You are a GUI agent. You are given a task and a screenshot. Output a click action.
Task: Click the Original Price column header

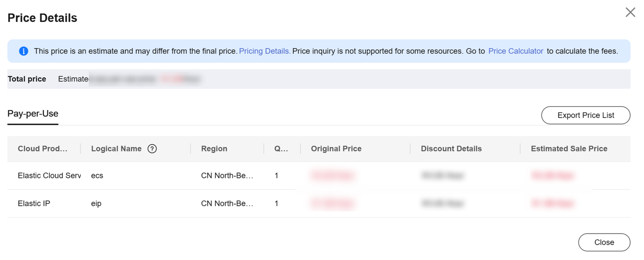tap(336, 149)
